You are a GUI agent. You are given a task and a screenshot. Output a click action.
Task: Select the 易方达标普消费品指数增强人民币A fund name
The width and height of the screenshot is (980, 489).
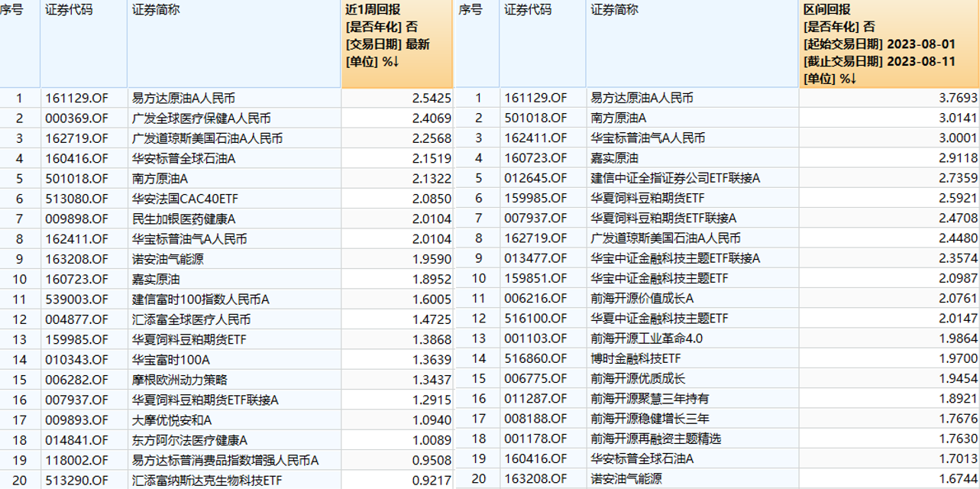225,460
